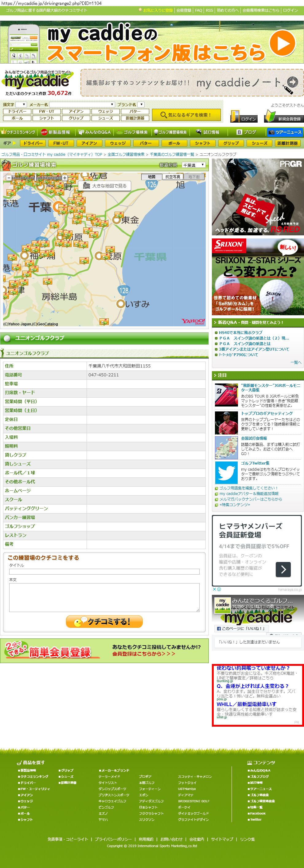The width and height of the screenshot is (304, 868).
Task: Switch the map to 地図 view
Action: pos(152,177)
